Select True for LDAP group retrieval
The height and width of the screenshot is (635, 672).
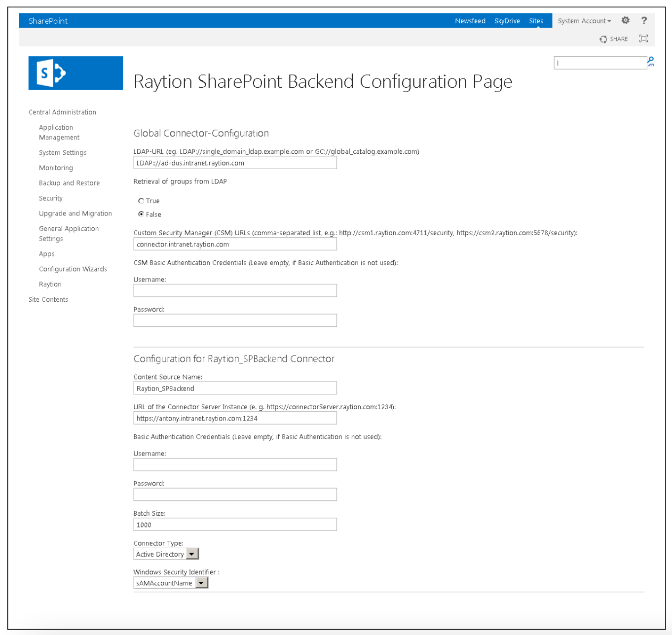coord(141,201)
